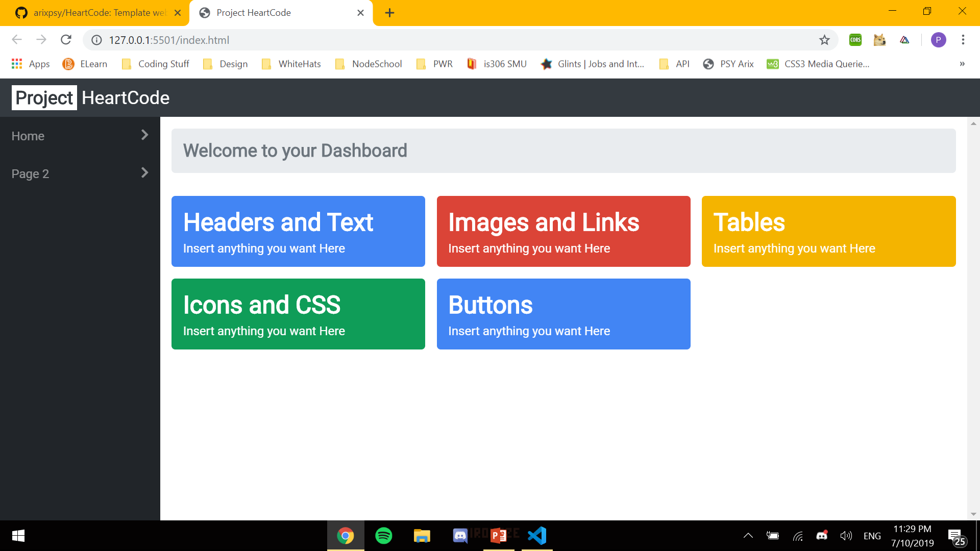This screenshot has height=551, width=980.
Task: Show hidden bookmarks with the double chevron
Action: (x=962, y=64)
